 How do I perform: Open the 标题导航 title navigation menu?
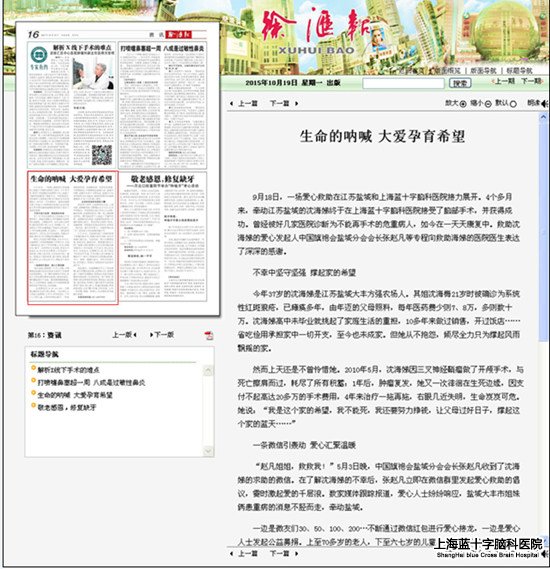pos(519,71)
